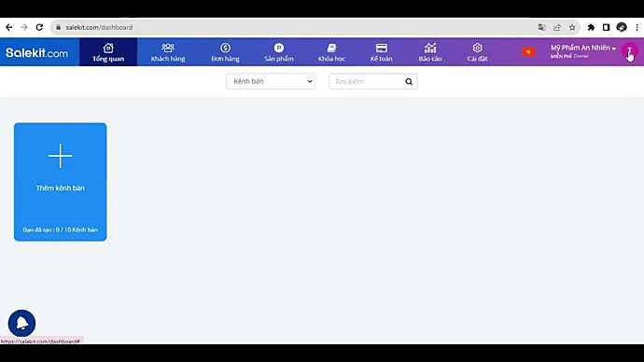This screenshot has height=362, width=644.
Task: Expand the Kênh bán dropdown
Action: [x=271, y=81]
